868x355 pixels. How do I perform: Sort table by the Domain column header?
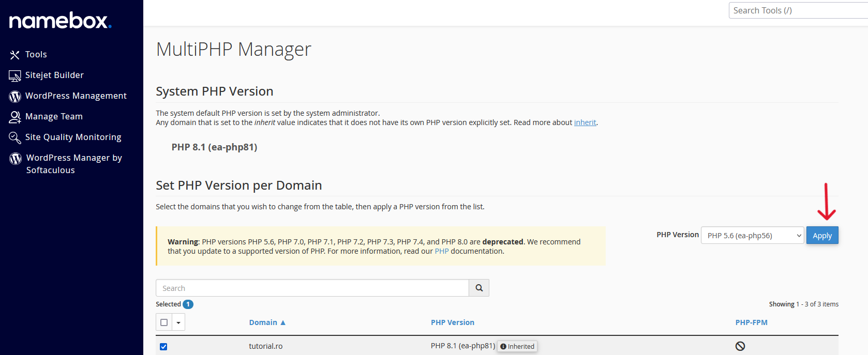[263, 322]
